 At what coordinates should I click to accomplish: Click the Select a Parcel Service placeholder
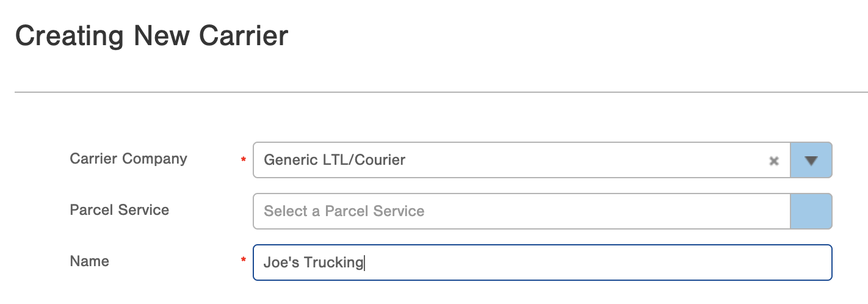pyautogui.click(x=344, y=211)
